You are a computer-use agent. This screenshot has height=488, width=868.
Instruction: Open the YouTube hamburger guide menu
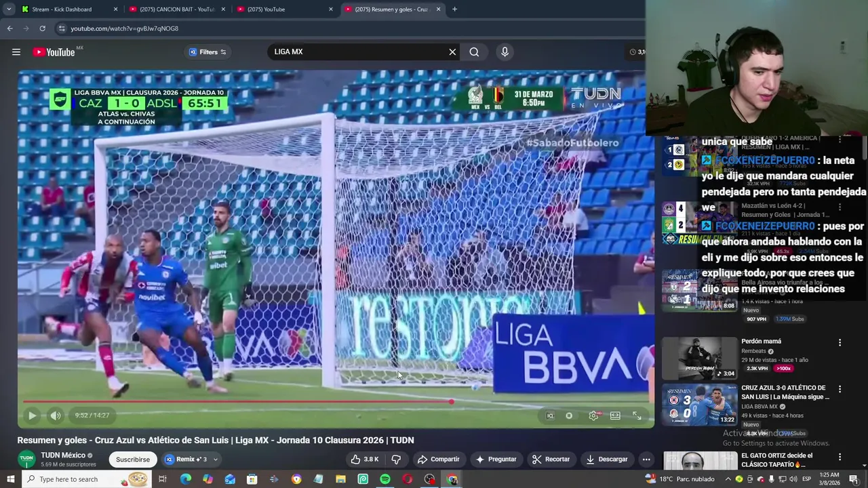[x=16, y=52]
